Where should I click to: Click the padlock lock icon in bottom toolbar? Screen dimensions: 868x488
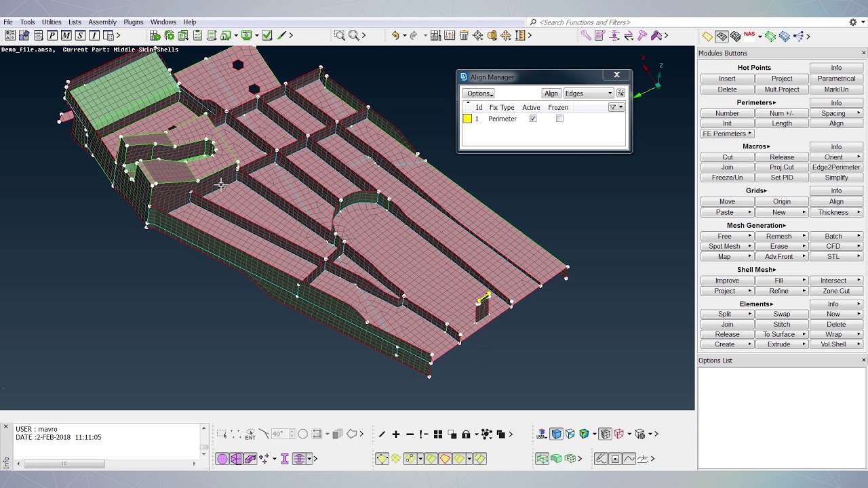[x=466, y=434]
